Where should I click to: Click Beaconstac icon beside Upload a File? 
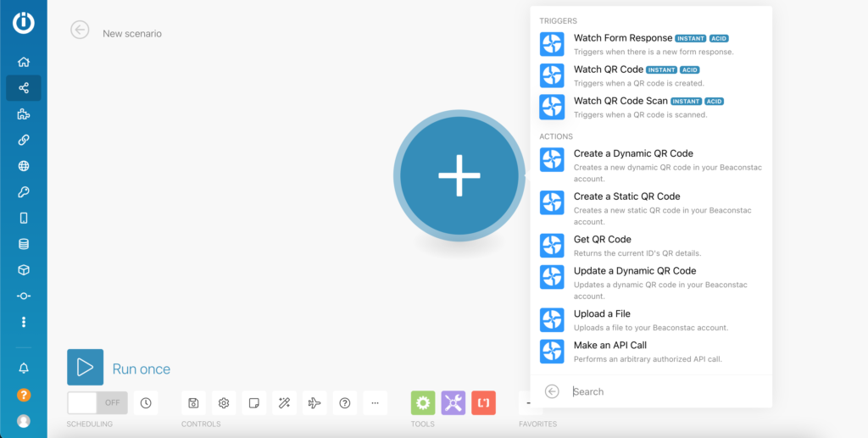(x=552, y=320)
